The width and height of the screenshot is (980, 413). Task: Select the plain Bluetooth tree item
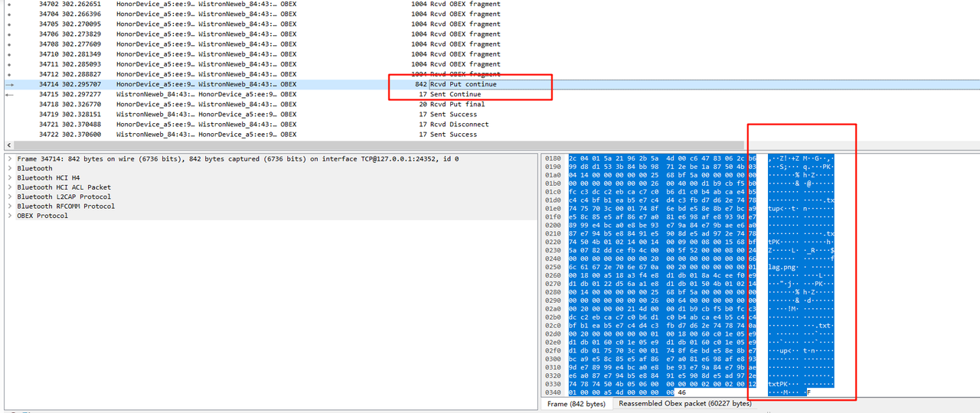pos(34,168)
